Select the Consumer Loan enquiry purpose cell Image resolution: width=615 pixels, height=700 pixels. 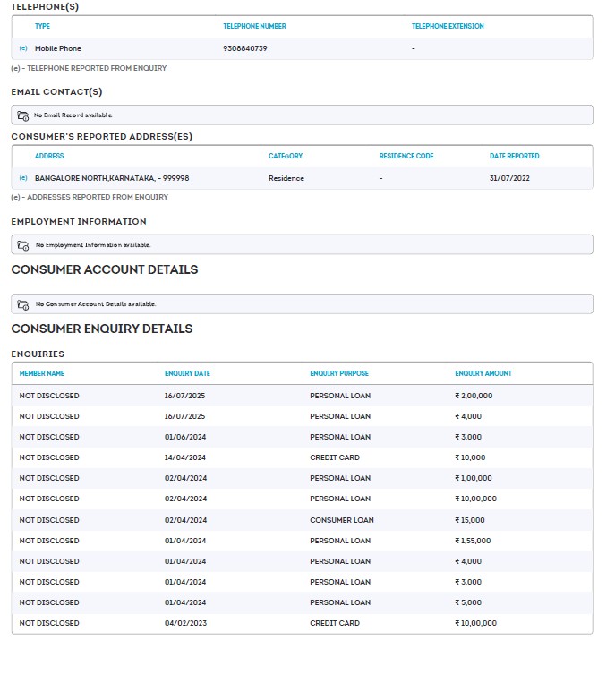coord(341,520)
